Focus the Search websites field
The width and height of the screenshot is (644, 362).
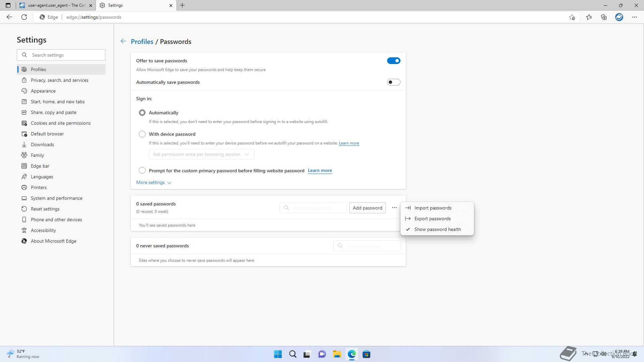[367, 246]
